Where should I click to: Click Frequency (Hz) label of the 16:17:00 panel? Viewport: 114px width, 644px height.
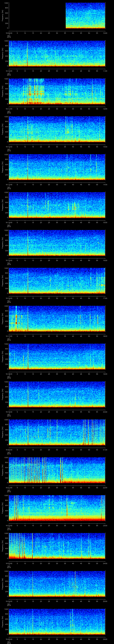tap(3, 319)
